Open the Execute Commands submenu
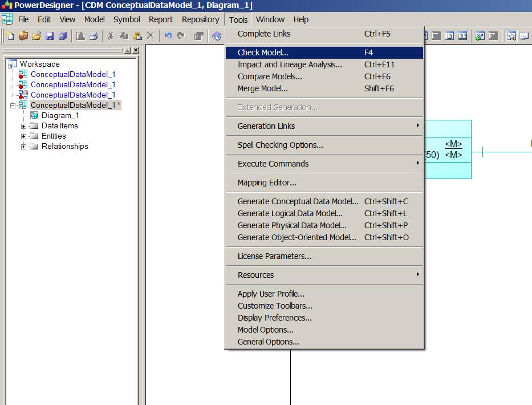This screenshot has height=405, width=532. [324, 164]
